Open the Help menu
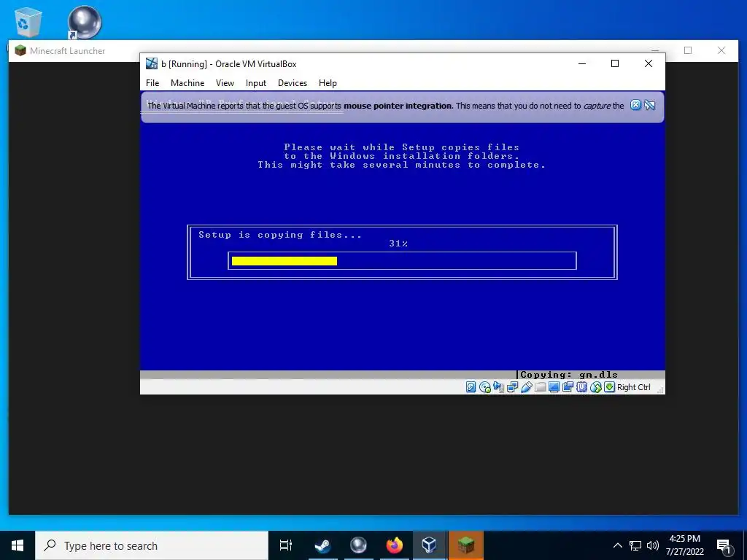This screenshot has width=747, height=560. pyautogui.click(x=328, y=83)
